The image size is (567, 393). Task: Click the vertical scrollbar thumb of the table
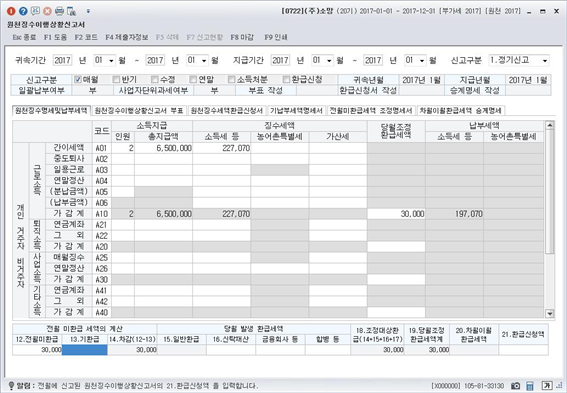[549, 192]
